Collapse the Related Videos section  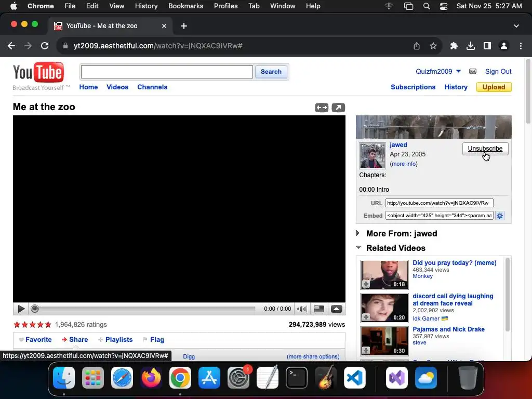click(358, 247)
